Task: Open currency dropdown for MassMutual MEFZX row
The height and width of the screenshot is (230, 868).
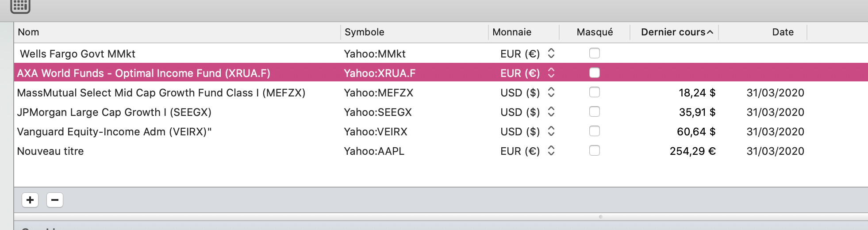Action: tap(551, 92)
